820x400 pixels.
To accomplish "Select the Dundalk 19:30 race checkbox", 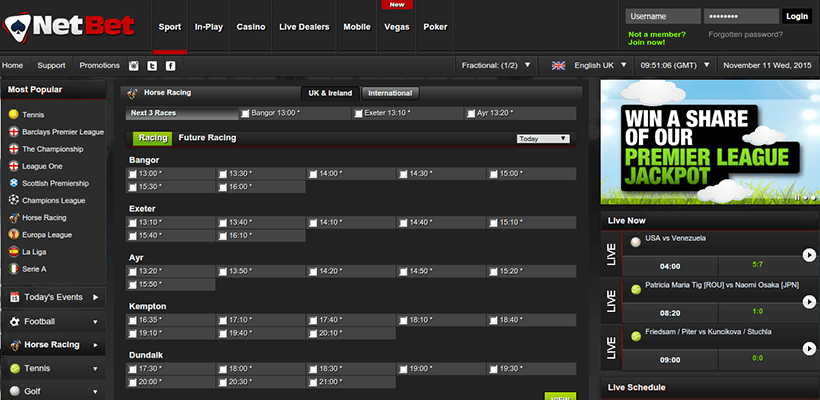I will coord(493,369).
